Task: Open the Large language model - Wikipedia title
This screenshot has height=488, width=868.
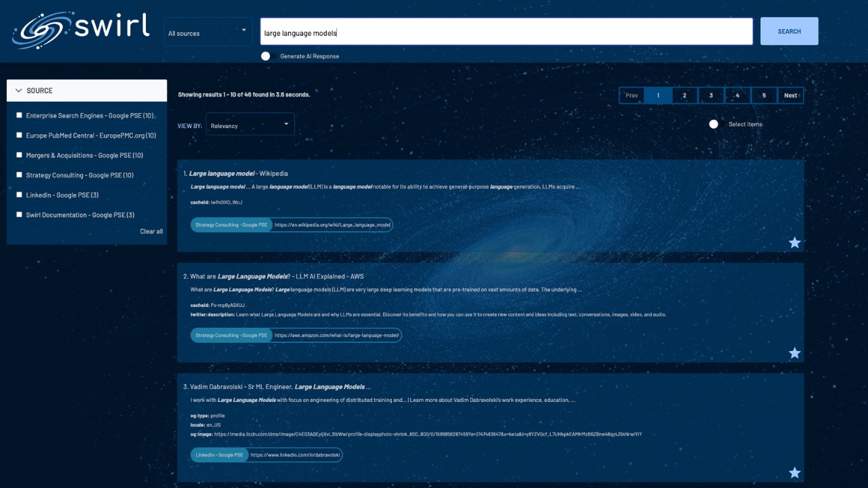Action: pos(238,174)
